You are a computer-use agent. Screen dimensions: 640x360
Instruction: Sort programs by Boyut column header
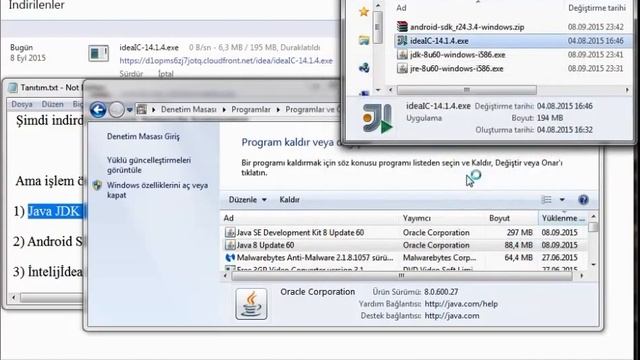[512, 218]
